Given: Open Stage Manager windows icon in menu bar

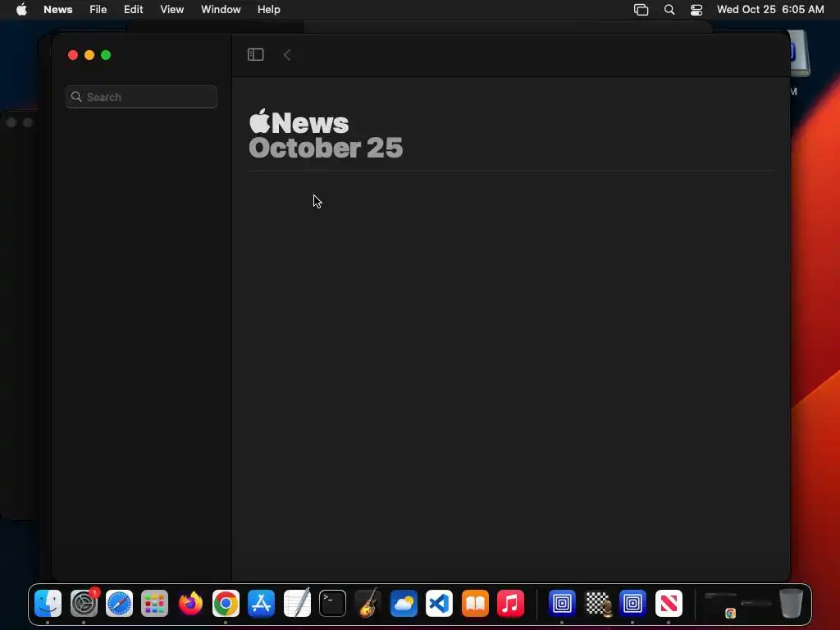Looking at the screenshot, I should coord(641,10).
